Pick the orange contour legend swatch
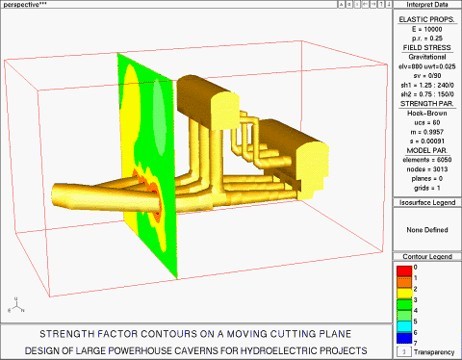 404,282
